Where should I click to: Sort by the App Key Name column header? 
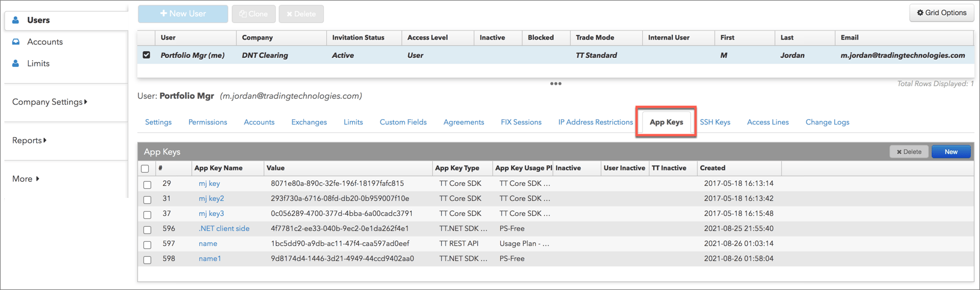pyautogui.click(x=228, y=168)
